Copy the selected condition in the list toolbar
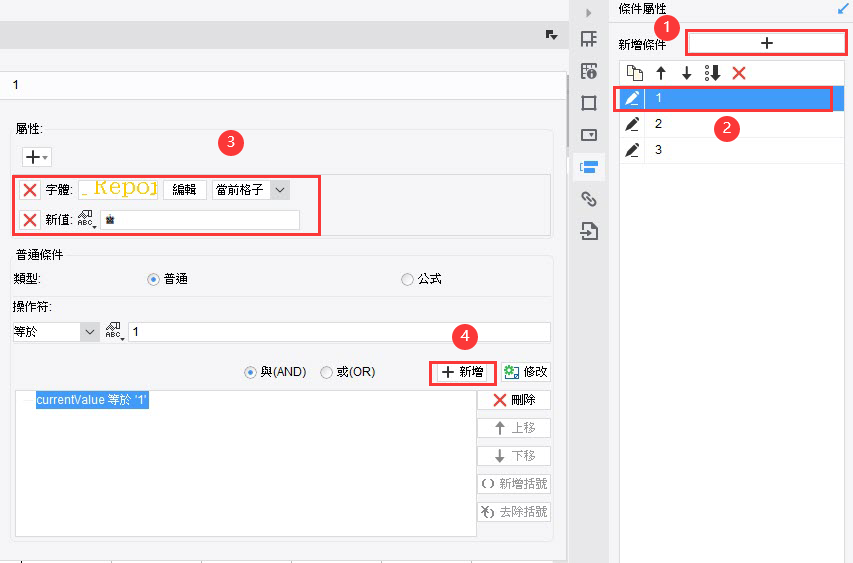The height and width of the screenshot is (563, 853). click(x=634, y=73)
